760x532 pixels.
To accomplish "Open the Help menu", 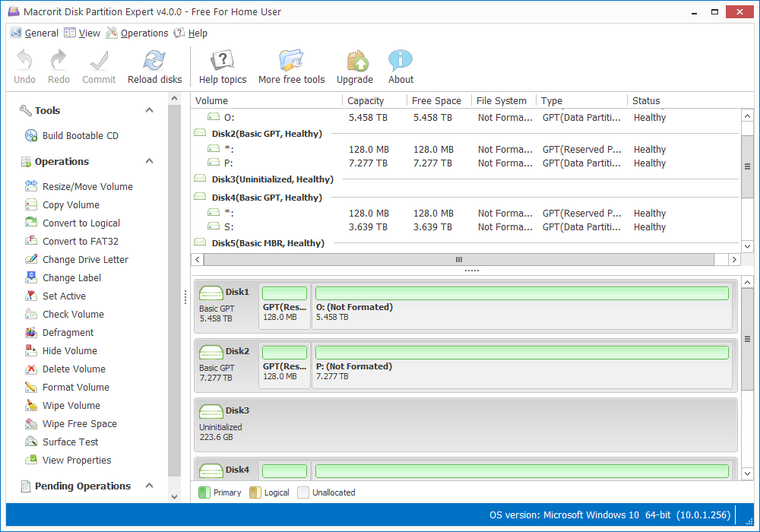I will [x=191, y=33].
